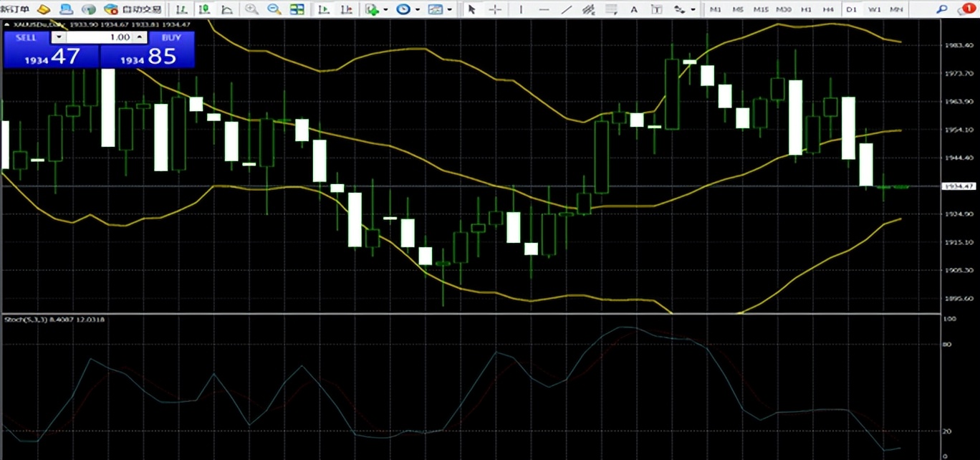The height and width of the screenshot is (460, 980).
Task: Expand the Templates dropdown arrow
Action: [449, 9]
